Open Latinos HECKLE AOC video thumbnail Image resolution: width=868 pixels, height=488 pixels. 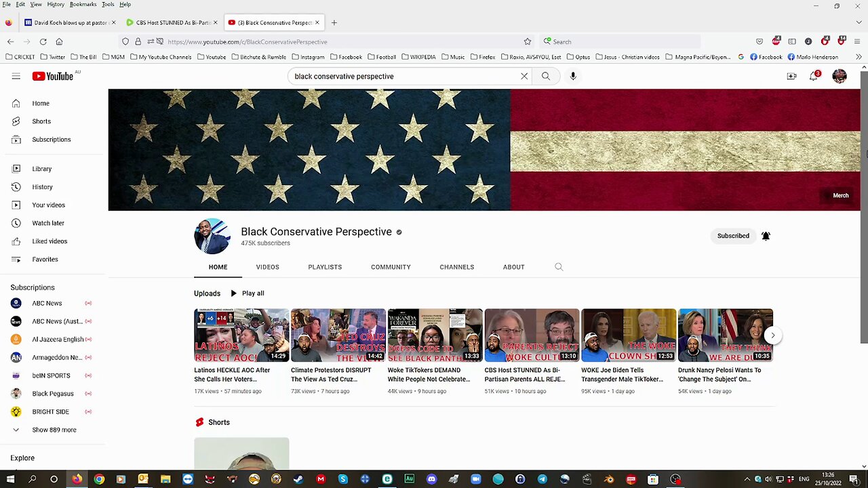[x=241, y=335]
